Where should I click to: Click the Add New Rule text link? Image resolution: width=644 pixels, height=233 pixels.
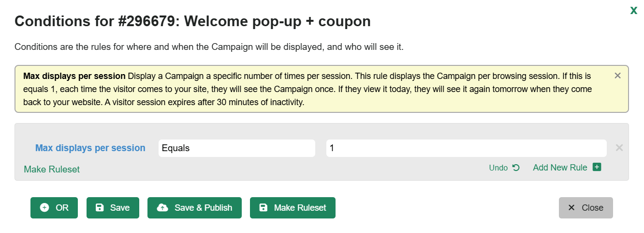560,168
